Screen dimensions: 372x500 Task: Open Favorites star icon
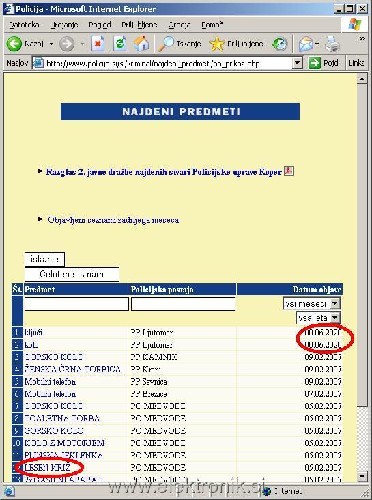pyautogui.click(x=217, y=44)
